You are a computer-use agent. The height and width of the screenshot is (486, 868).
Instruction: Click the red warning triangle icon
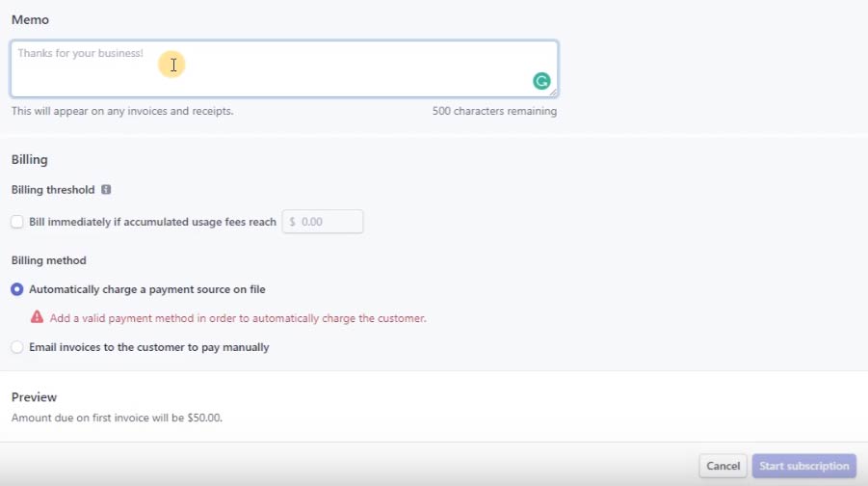[37, 317]
